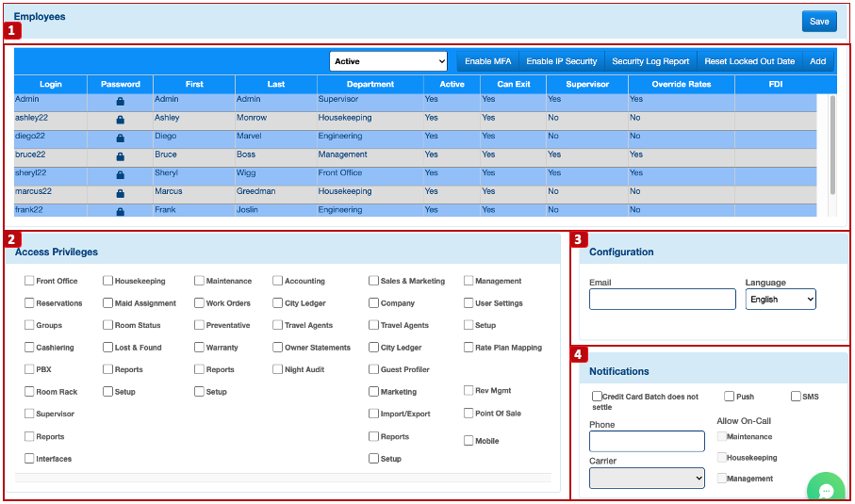Open password lock for diego22
Viewport: 855px width, 504px height.
(x=121, y=138)
